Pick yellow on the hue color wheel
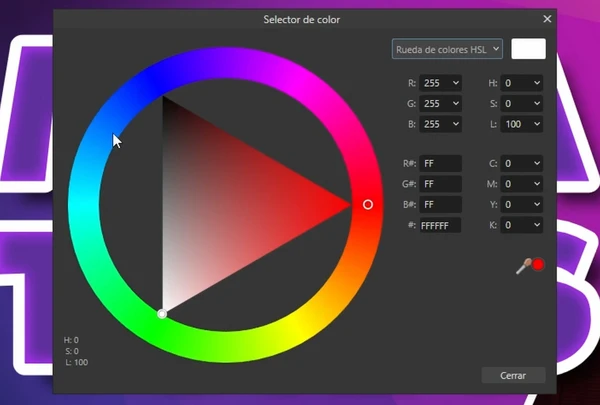This screenshot has width=600, height=405. pos(297,328)
